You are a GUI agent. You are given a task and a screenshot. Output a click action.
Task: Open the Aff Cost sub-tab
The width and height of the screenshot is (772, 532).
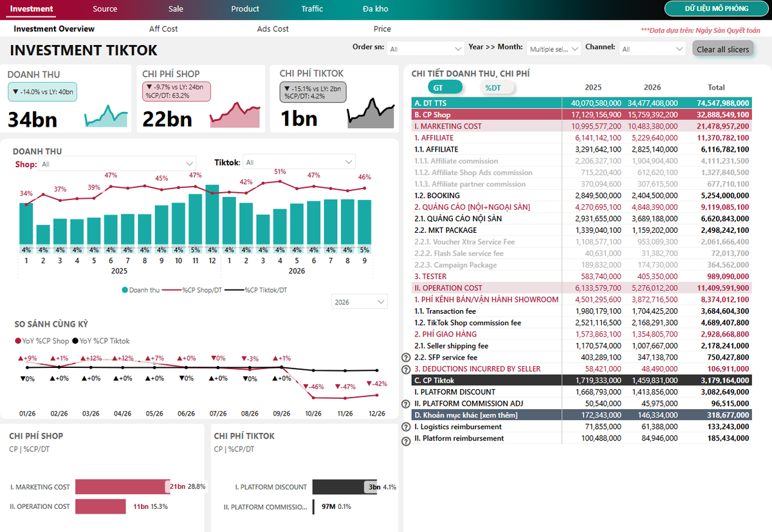pyautogui.click(x=163, y=29)
